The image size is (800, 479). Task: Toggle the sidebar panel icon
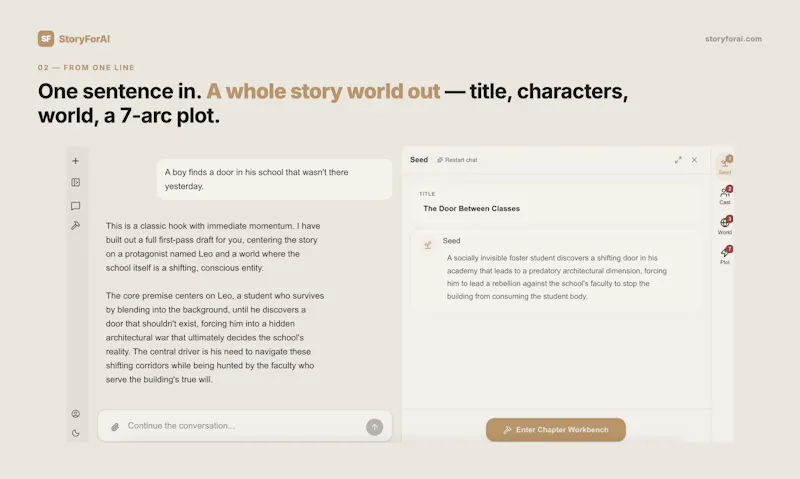point(76,183)
